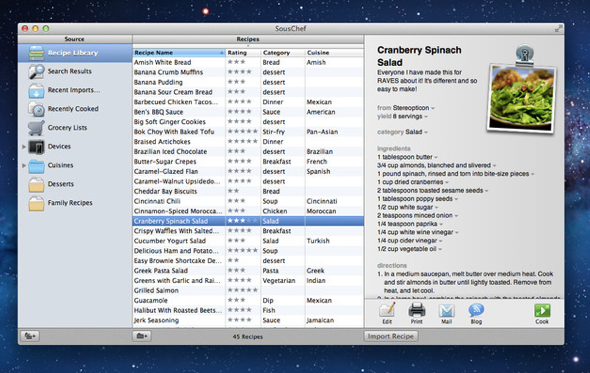
Task: Click the Print printer icon
Action: (417, 310)
